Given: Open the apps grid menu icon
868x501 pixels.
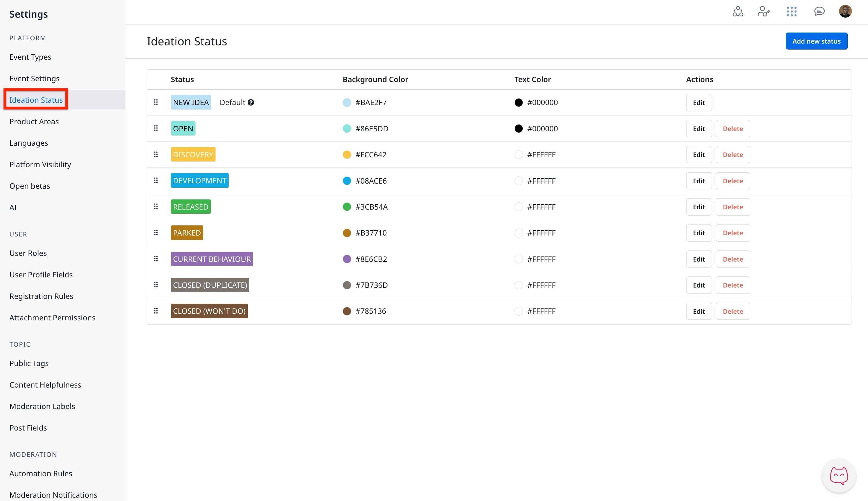Looking at the screenshot, I should click(x=791, y=12).
